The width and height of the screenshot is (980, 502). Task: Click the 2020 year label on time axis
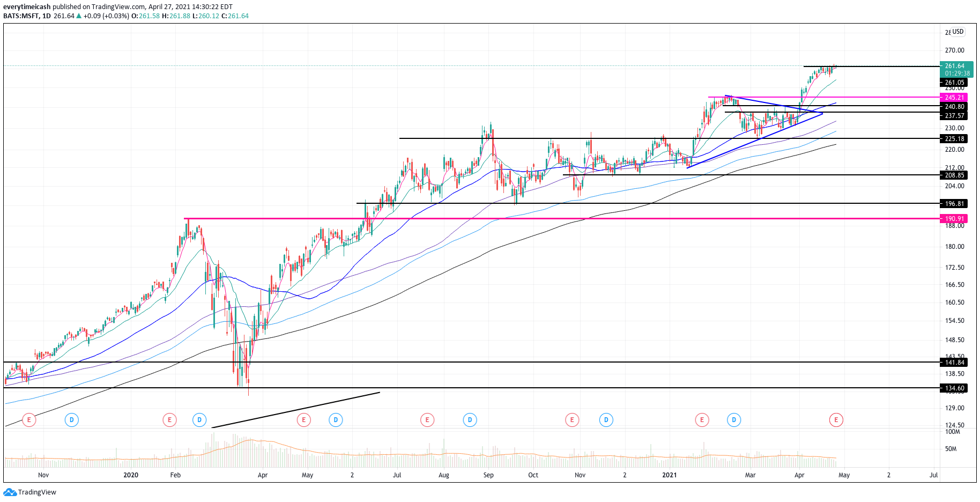click(x=131, y=475)
